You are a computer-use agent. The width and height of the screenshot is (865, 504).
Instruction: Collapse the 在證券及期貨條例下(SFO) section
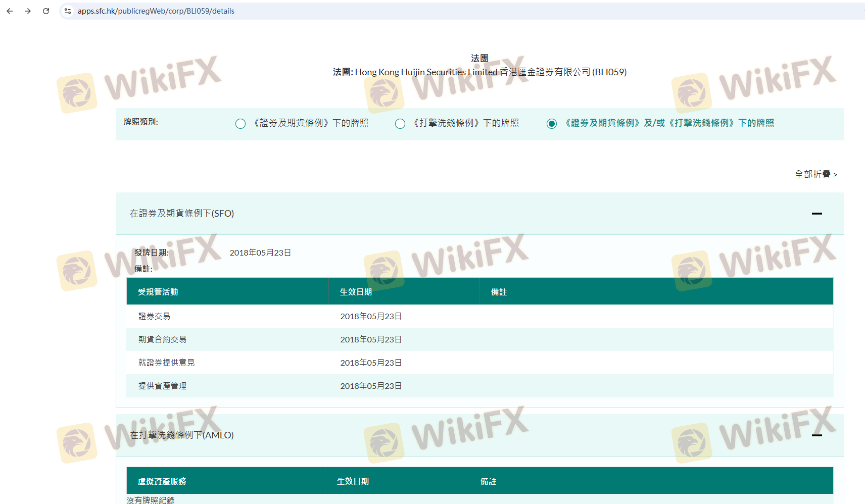tap(816, 214)
